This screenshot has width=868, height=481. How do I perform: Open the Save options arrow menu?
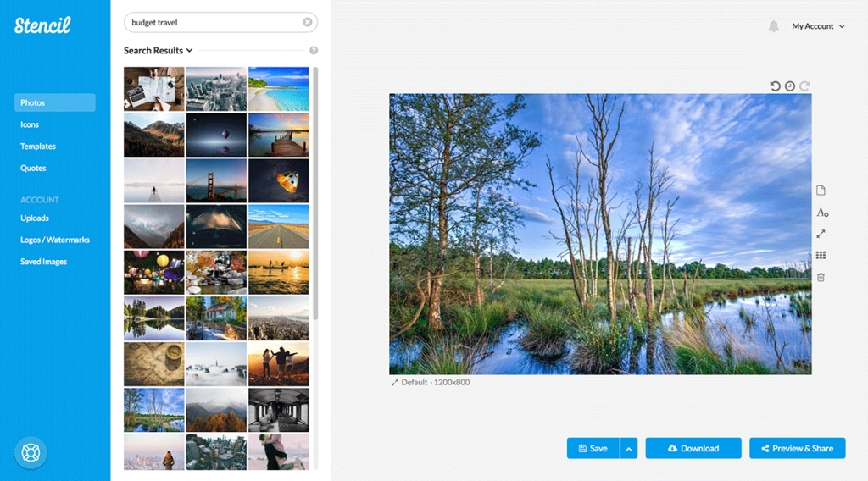pos(629,448)
